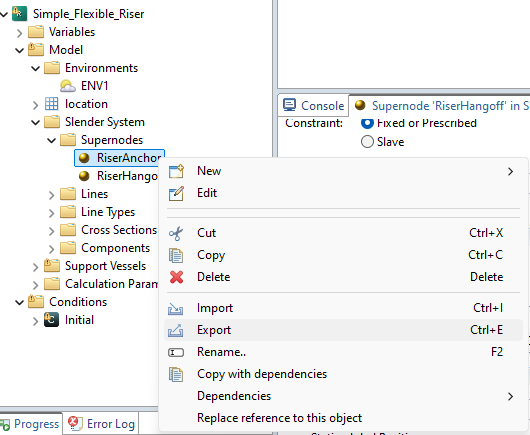The image size is (530, 435).
Task: Open the Progress tab
Action: (x=30, y=424)
